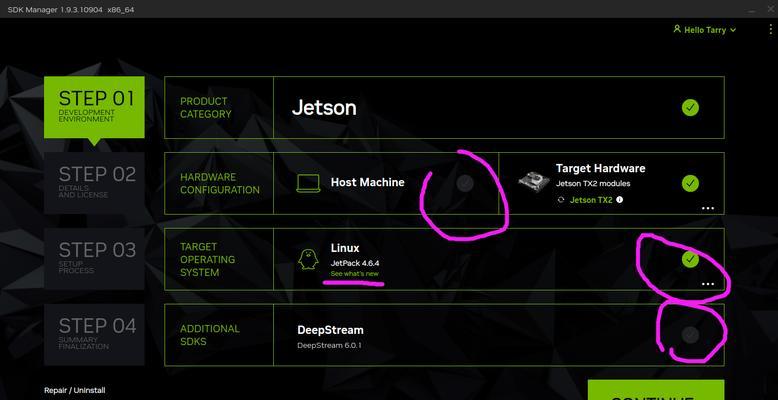Click the Jetson TX2 module board image
Viewport: 778px width, 400px height.
click(533, 182)
